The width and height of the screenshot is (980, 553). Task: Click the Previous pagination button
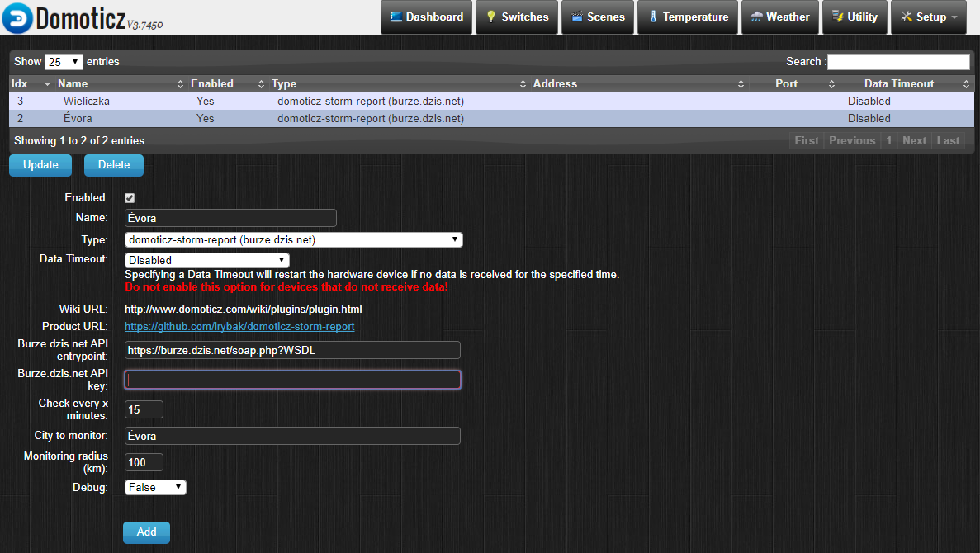(x=852, y=140)
